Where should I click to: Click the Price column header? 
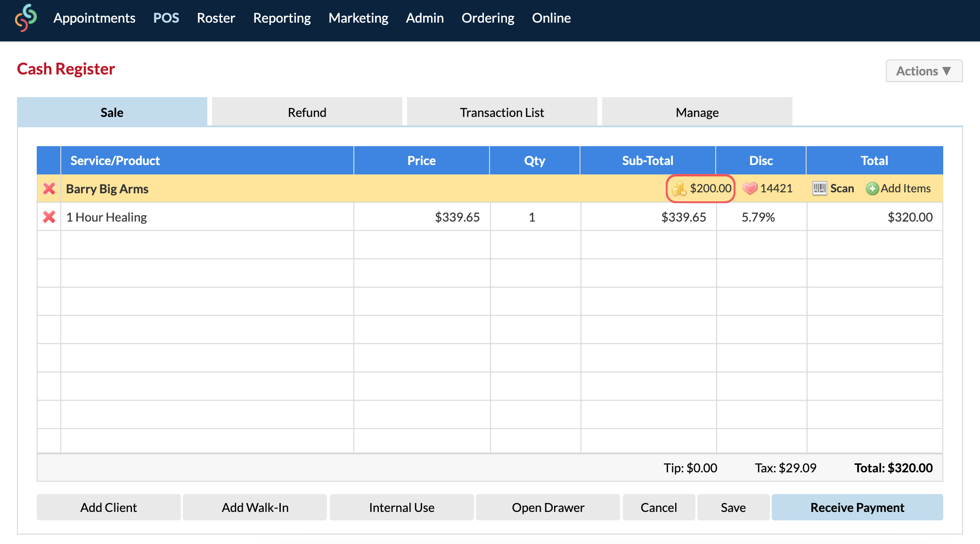(x=422, y=160)
